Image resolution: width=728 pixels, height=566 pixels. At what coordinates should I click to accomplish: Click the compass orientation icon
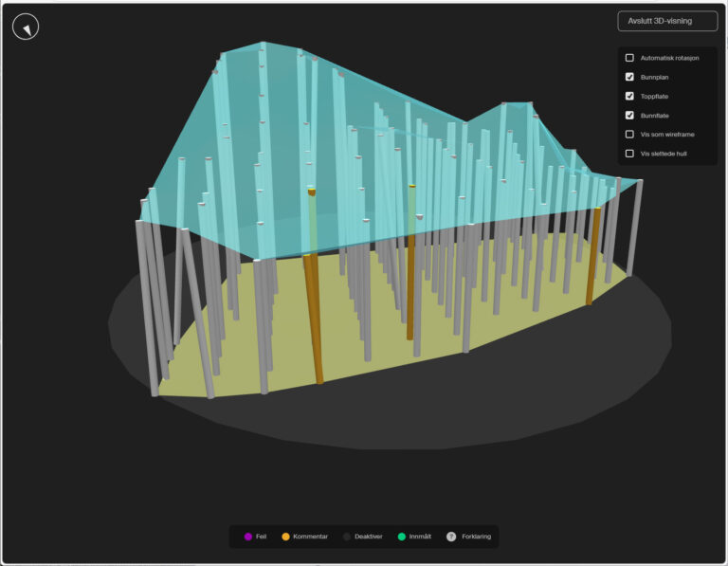point(26,27)
